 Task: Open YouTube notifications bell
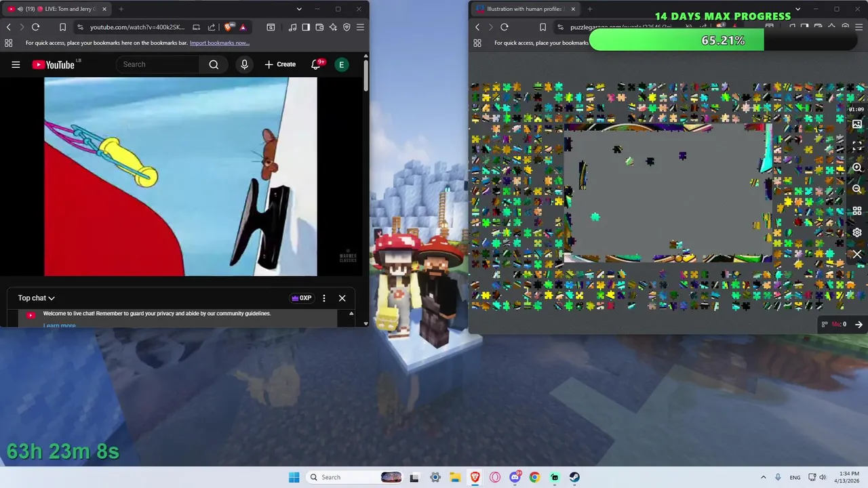pos(315,64)
